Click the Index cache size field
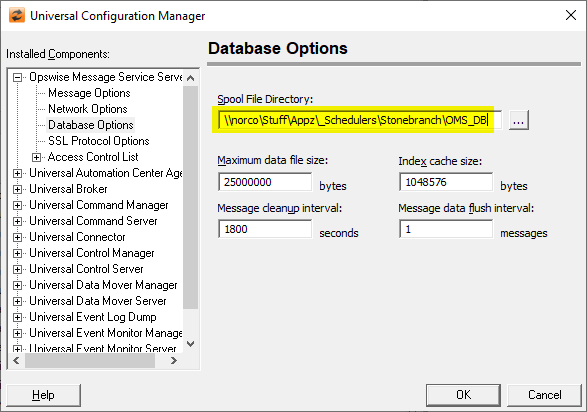The height and width of the screenshot is (412, 587). (x=446, y=182)
